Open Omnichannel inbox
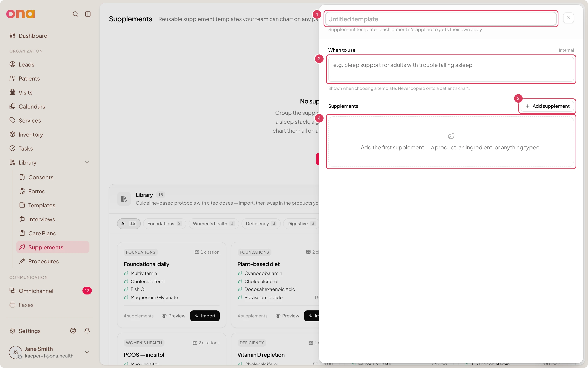The image size is (588, 368). [50, 291]
